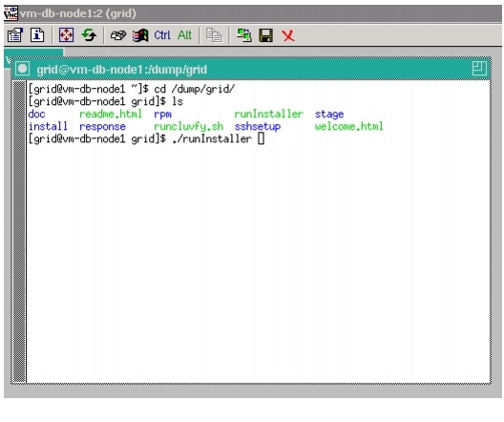Toggle the Ctrl key button
This screenshot has height=422, width=504.
pos(162,35)
